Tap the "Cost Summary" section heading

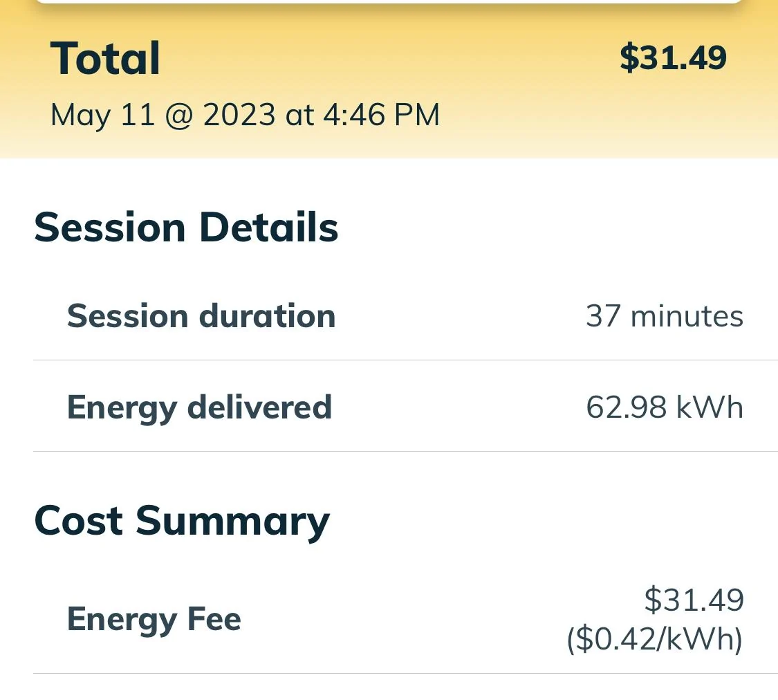182,521
